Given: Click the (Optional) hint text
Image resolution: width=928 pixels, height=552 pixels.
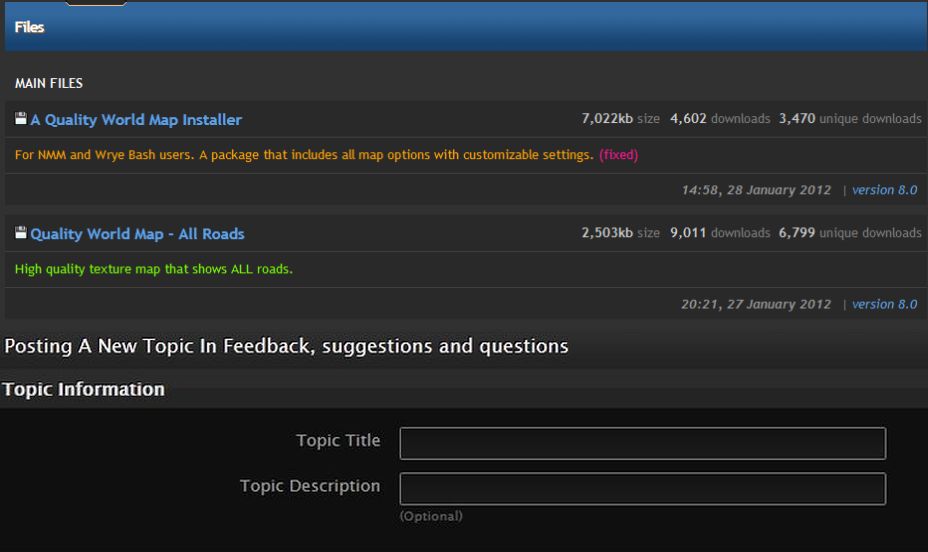Looking at the screenshot, I should tap(431, 516).
